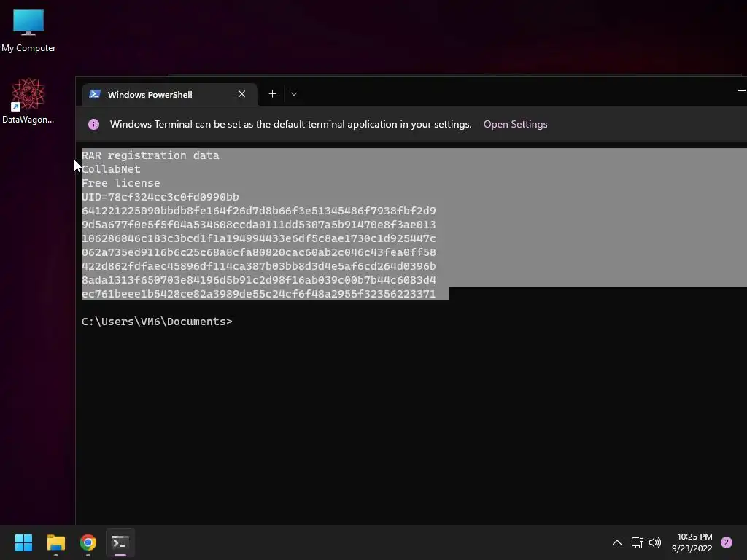This screenshot has width=747, height=560.
Task: Click the hex line starting with 062a735ed911
Action: tap(259, 252)
